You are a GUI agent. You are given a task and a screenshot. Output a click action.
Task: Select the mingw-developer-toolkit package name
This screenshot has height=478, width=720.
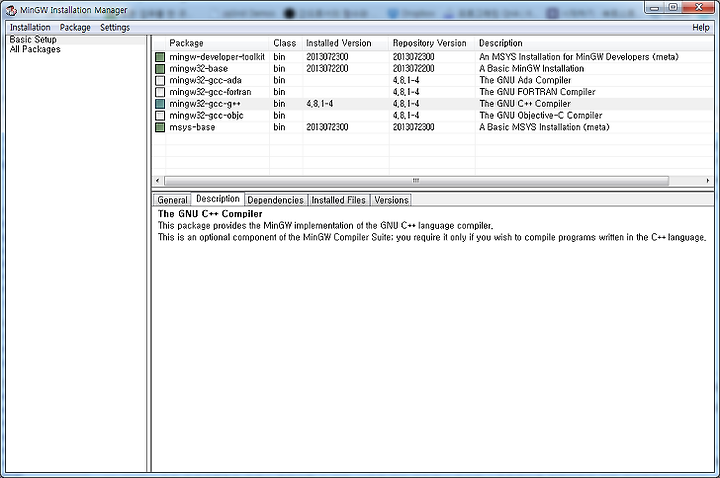[x=217, y=57]
